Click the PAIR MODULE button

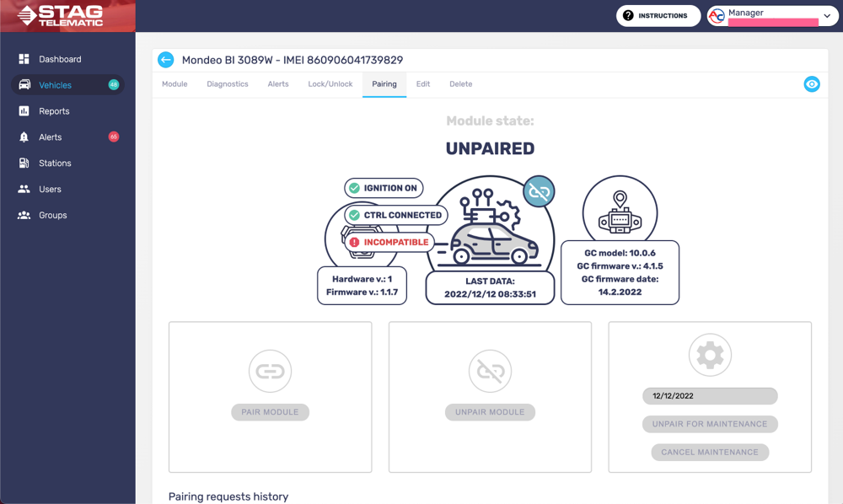pos(270,412)
